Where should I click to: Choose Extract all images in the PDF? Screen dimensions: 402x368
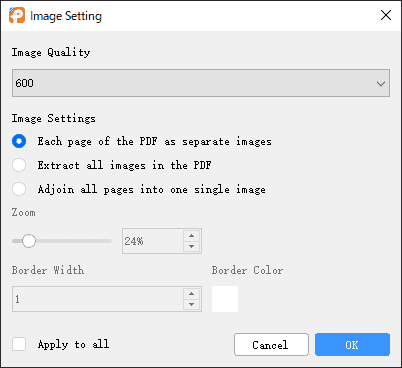[x=19, y=165]
